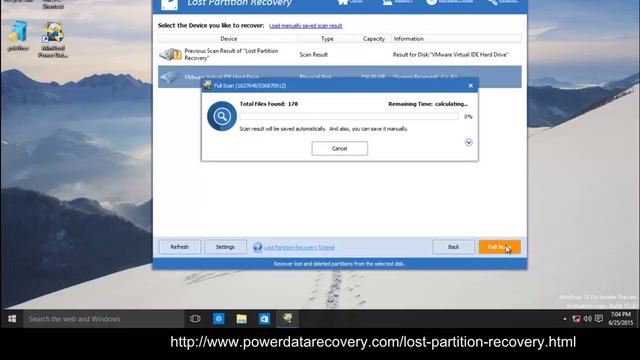640x360 pixels.
Task: Open the volume speaker icon in tray
Action: (x=587, y=319)
